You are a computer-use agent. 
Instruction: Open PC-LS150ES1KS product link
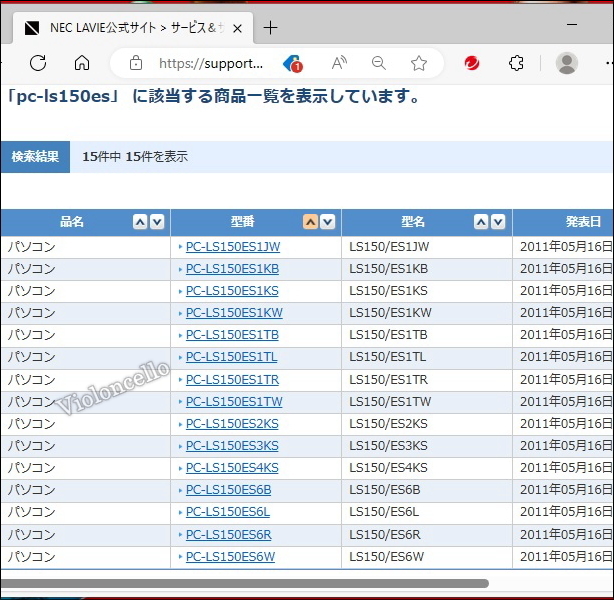232,291
